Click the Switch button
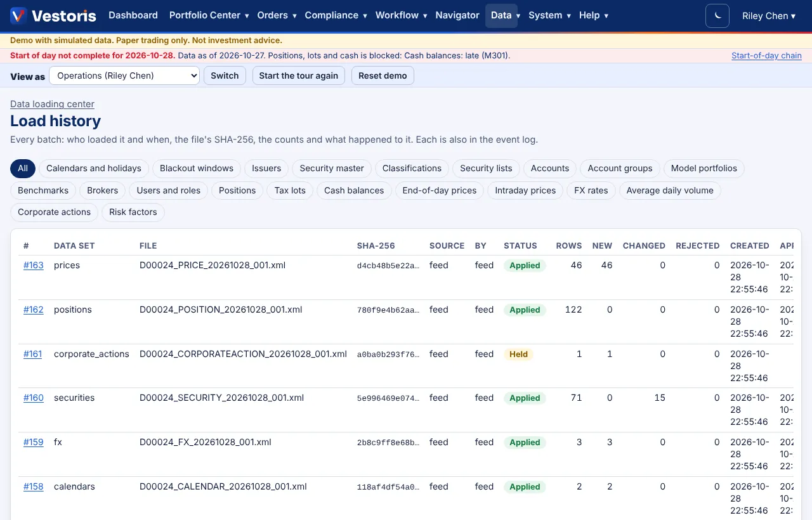 [x=225, y=75]
